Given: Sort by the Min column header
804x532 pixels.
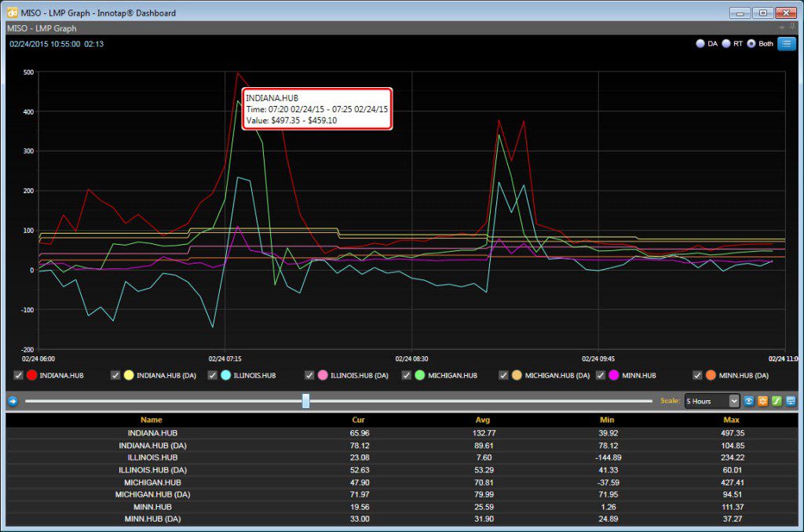Looking at the screenshot, I should pos(607,420).
